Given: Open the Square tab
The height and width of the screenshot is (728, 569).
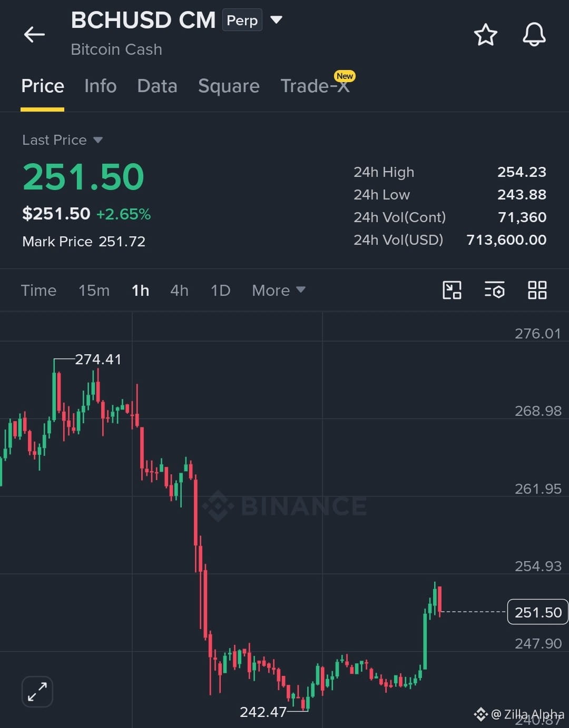Looking at the screenshot, I should (229, 86).
